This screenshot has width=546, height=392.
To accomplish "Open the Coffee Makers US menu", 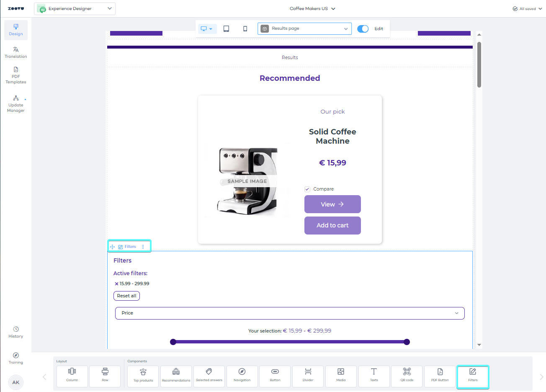I will [312, 8].
